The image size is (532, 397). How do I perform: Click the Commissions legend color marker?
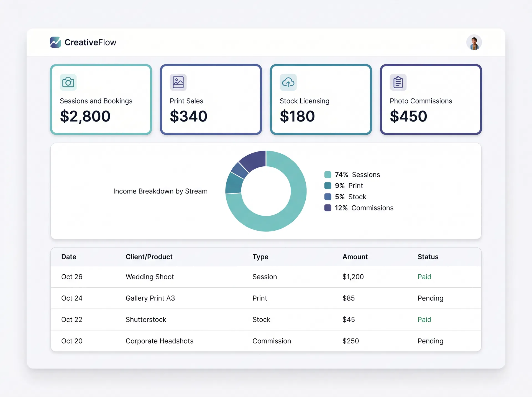click(x=328, y=208)
